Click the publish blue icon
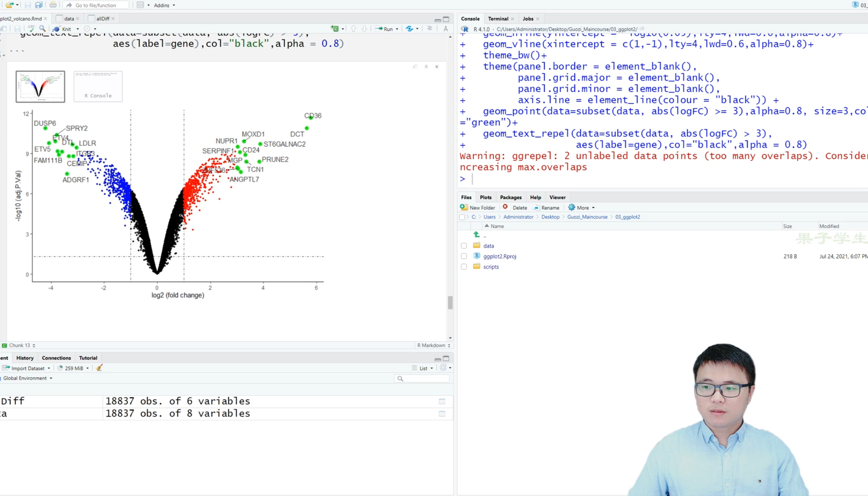The height and width of the screenshot is (496, 868). coord(409,28)
